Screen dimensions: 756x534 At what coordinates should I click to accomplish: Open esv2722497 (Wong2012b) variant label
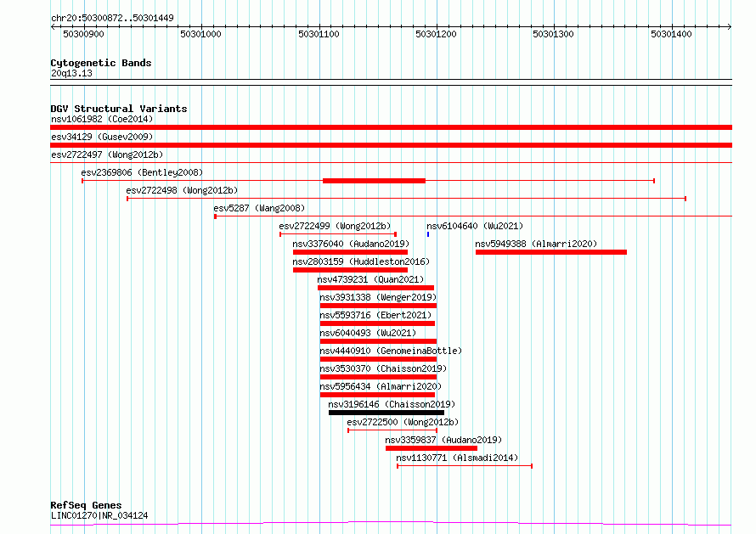click(107, 155)
